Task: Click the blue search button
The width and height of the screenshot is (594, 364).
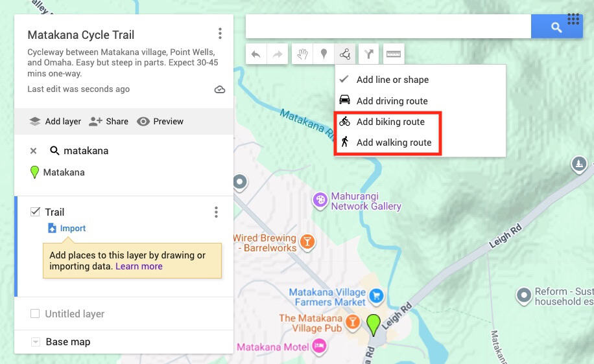Action: coord(556,27)
